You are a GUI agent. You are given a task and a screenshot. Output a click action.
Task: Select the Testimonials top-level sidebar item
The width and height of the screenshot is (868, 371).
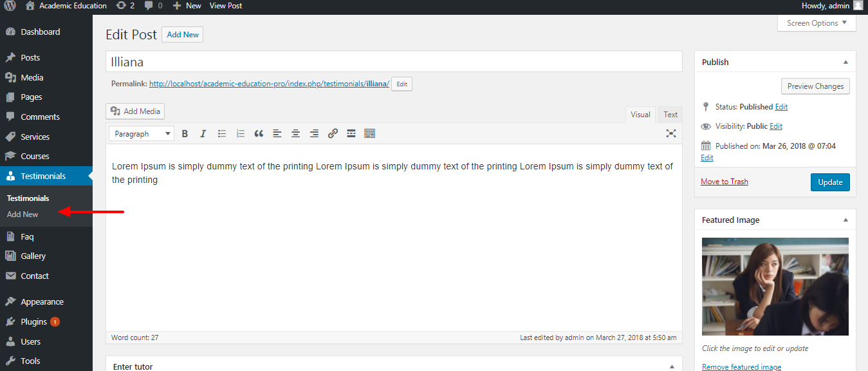tap(46, 176)
